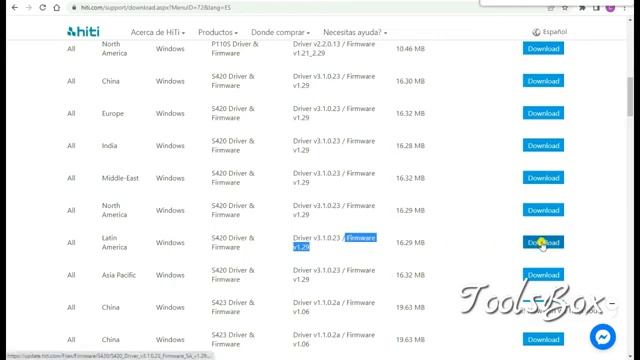
Task: Open the browser home icon
Action: pyautogui.click(x=57, y=8)
